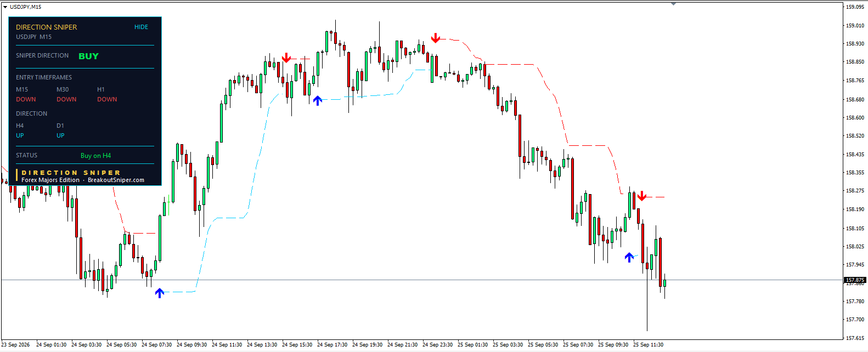868x352 pixels.
Task: Click the '25 Sep 01:30' time label
Action: 472,345
